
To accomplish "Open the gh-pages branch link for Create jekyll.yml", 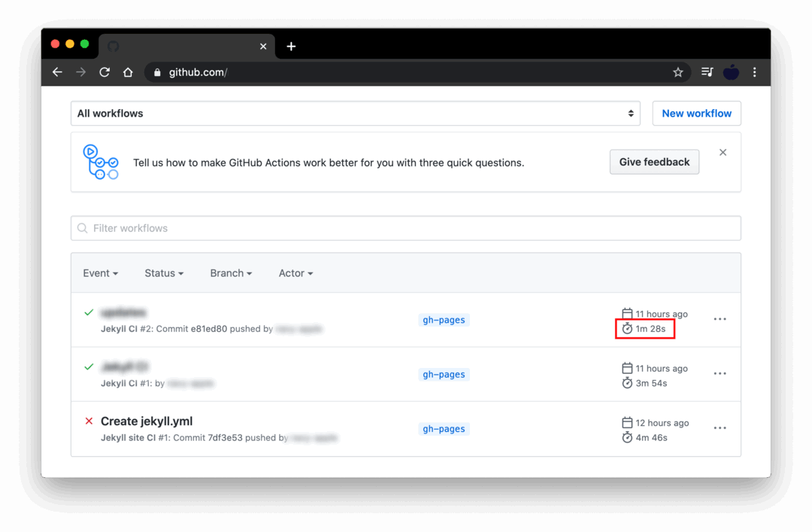I will [444, 428].
